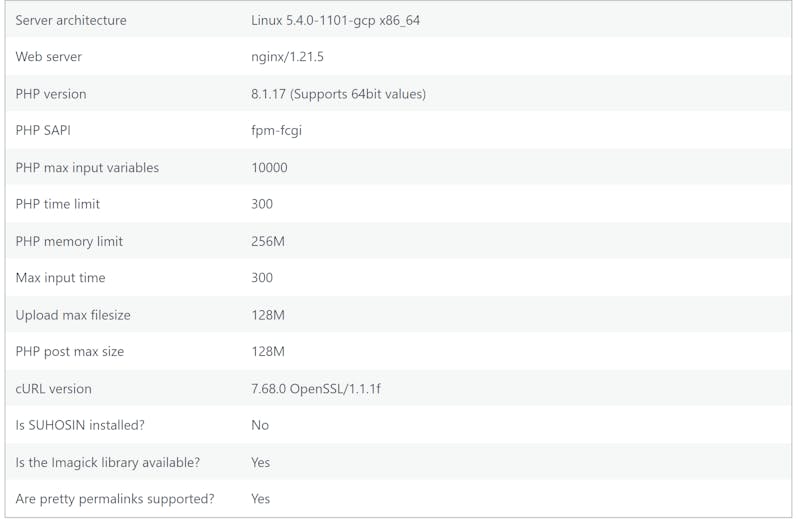Click the Upload max filesize label
Image resolution: width=800 pixels, height=519 pixels.
pos(73,315)
